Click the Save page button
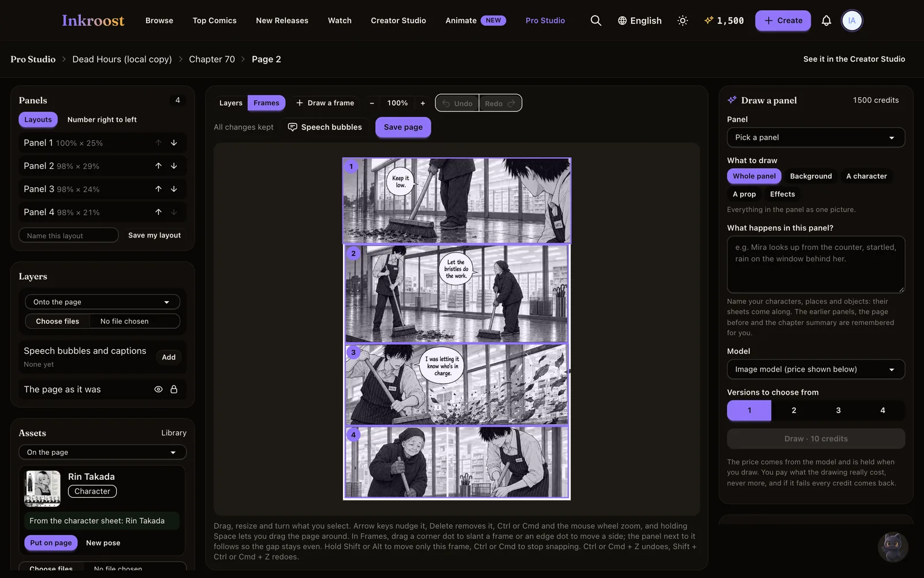Image resolution: width=924 pixels, height=578 pixels. click(403, 127)
